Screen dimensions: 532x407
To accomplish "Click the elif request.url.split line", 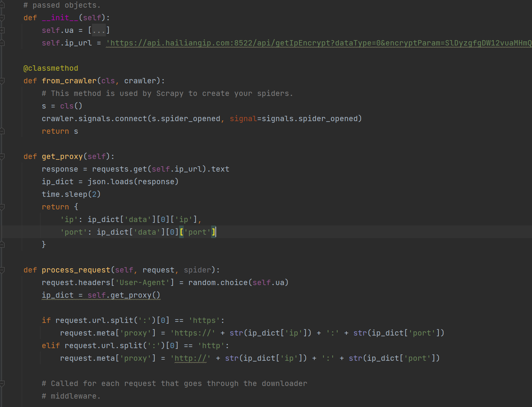I will coord(135,345).
